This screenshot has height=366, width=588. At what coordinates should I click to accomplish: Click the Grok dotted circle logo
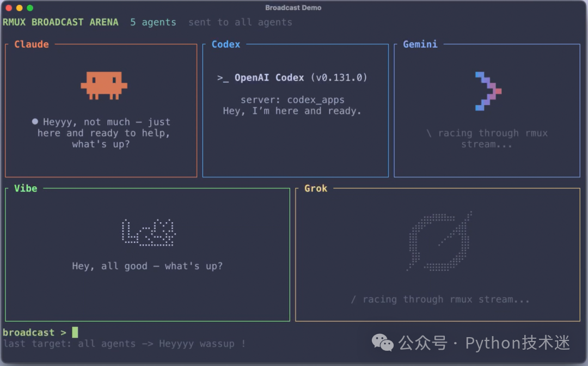click(x=439, y=241)
